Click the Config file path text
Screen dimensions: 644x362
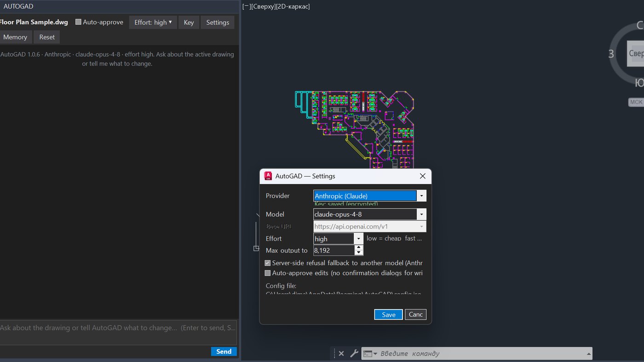click(x=343, y=293)
